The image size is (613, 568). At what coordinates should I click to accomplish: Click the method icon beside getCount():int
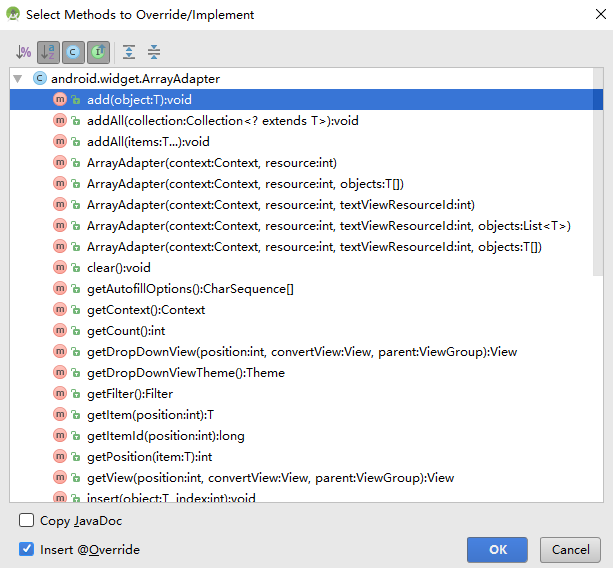(x=60, y=330)
